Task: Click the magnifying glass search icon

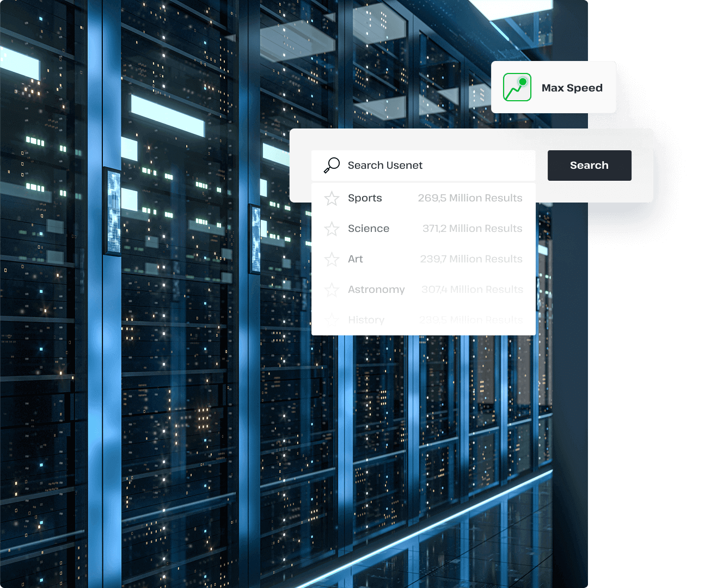Action: (332, 165)
